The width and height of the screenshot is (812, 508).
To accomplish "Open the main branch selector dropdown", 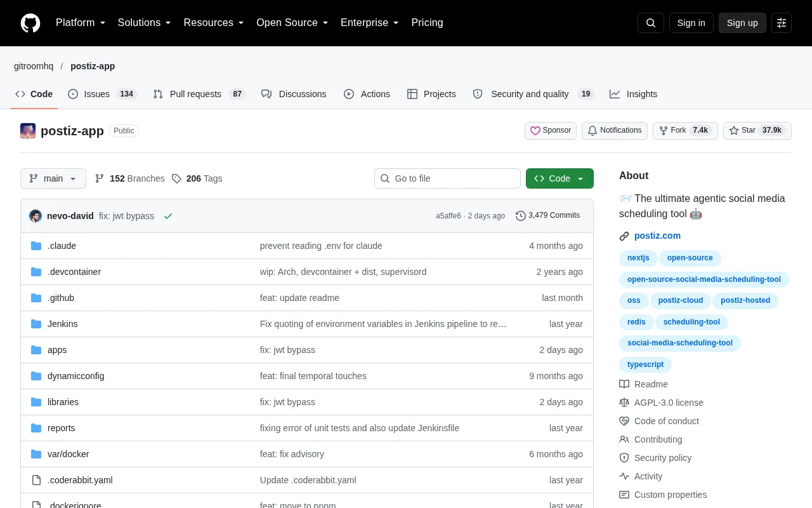I will (53, 178).
